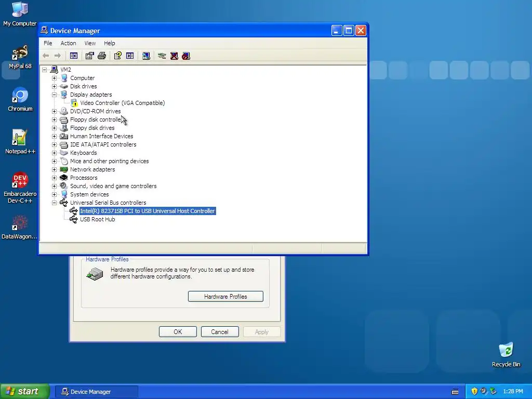Select the Floppy disk drives row
The image size is (532, 399).
click(x=92, y=128)
